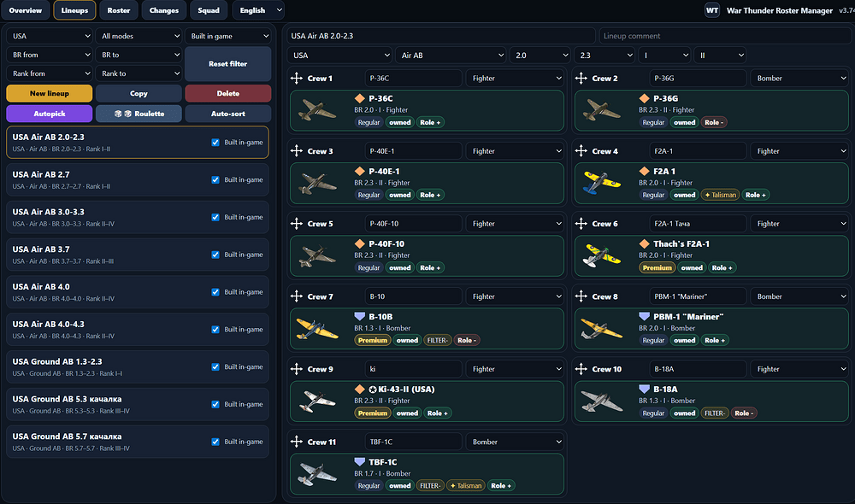The width and height of the screenshot is (855, 504).
Task: Click the orange diamond icon beside Thach's F2A-1
Action: 645,244
